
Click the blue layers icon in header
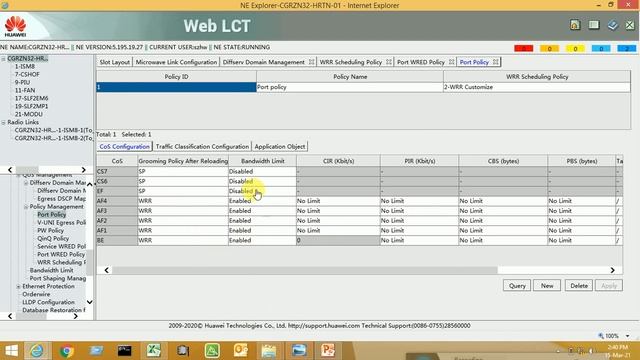click(612, 25)
